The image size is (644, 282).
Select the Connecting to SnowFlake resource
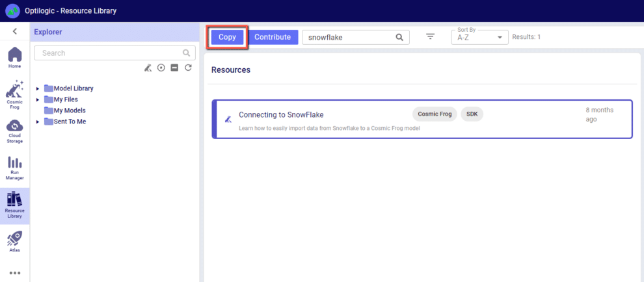422,119
